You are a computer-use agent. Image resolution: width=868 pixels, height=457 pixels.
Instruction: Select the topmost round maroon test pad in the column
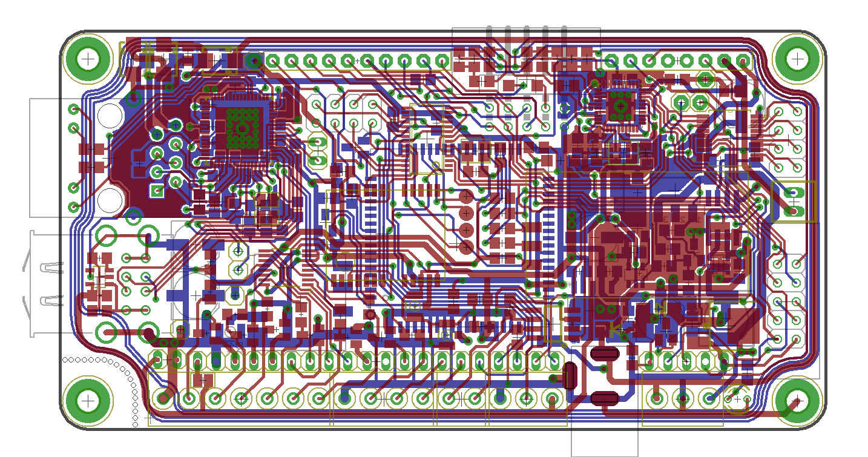[466, 197]
